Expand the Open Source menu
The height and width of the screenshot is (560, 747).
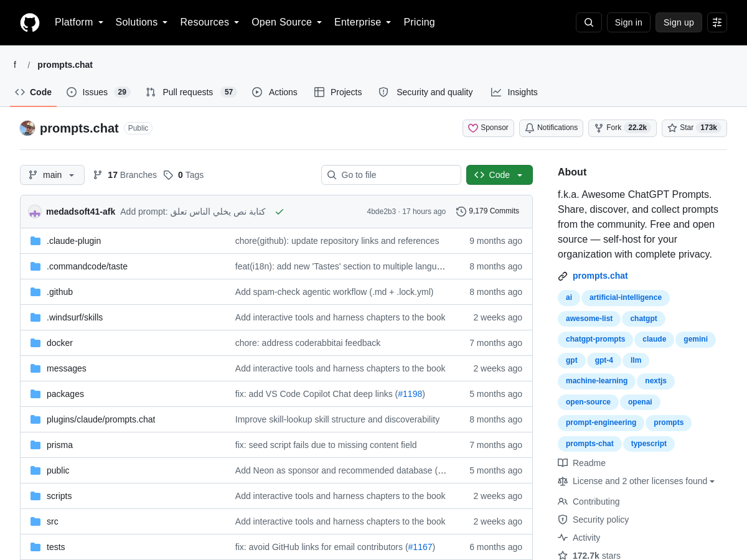287,22
